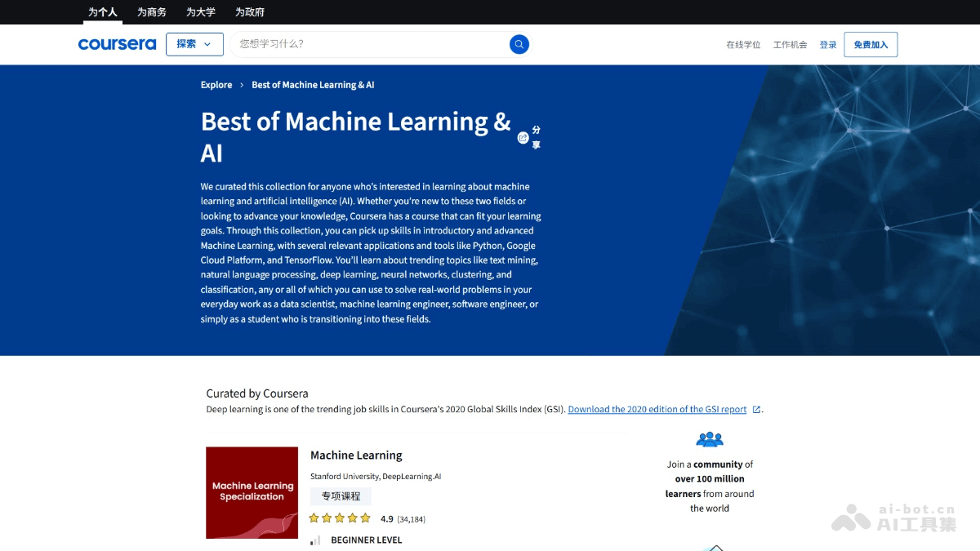The width and height of the screenshot is (980, 551).
Task: Open the 在线学位 link
Action: click(743, 44)
